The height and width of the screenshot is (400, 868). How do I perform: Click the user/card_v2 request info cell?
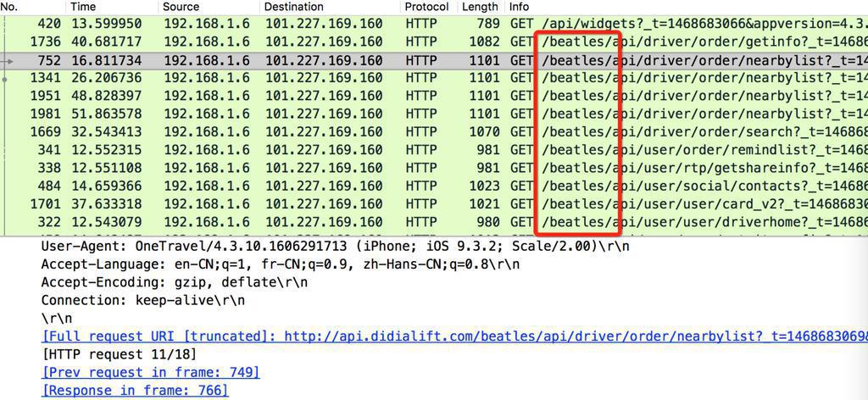tap(688, 204)
